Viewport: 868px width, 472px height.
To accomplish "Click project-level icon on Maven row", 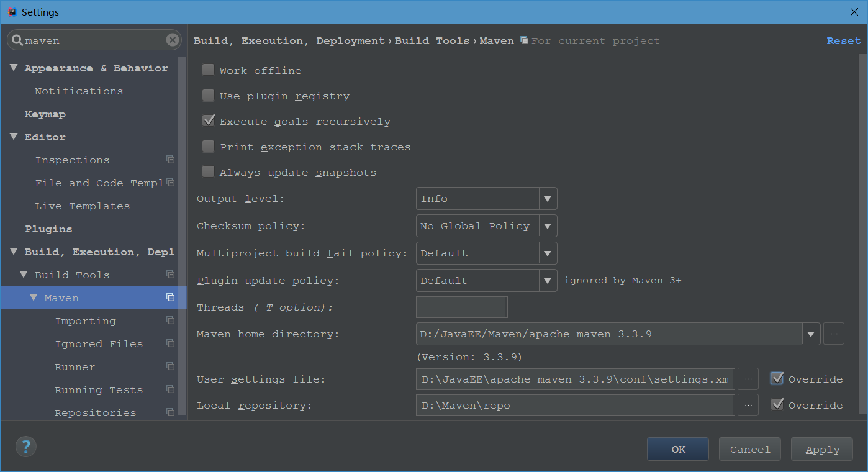I will click(170, 297).
